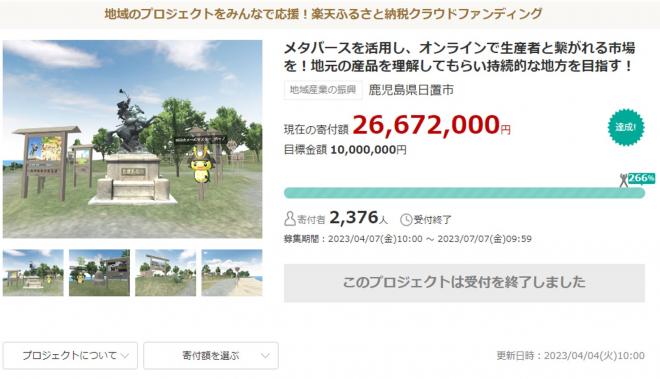Open the 鹿児島県日置市 municipality link
This screenshot has width=660, height=379.
411,90
